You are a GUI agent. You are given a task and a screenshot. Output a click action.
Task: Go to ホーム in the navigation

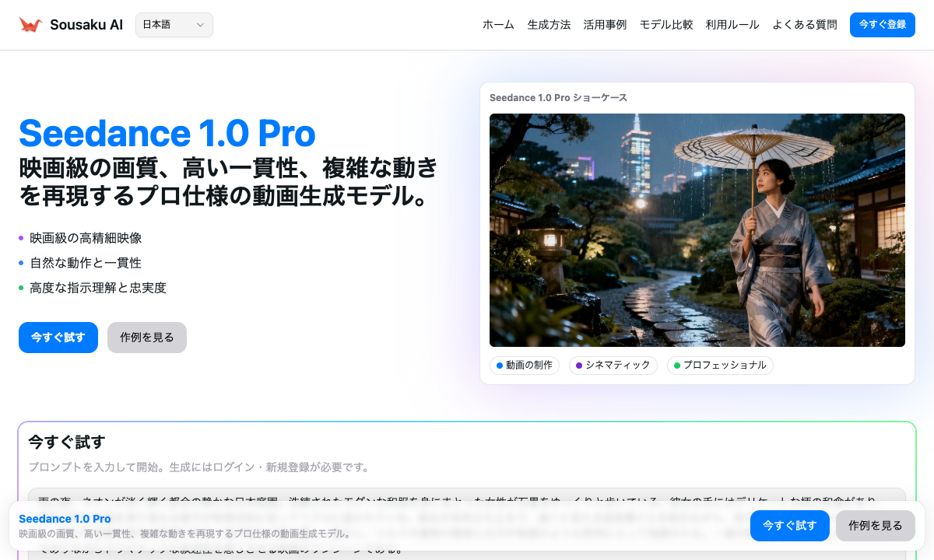498,25
